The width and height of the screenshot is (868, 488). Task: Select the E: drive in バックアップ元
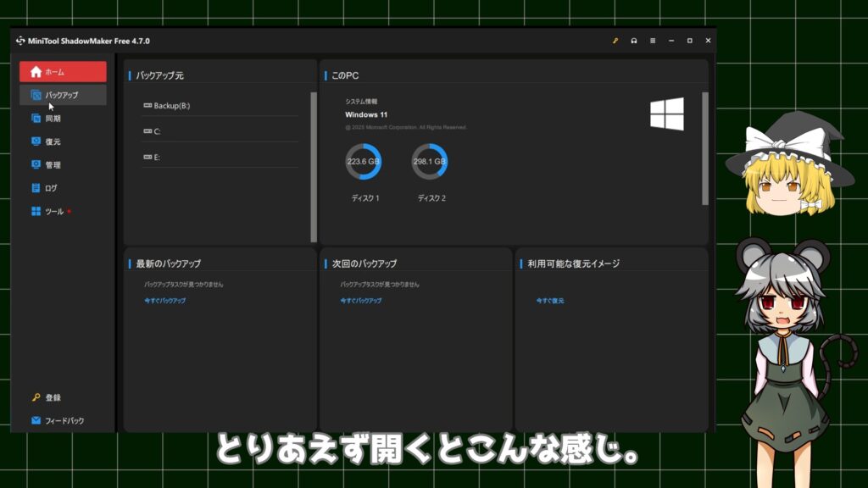pyautogui.click(x=220, y=157)
